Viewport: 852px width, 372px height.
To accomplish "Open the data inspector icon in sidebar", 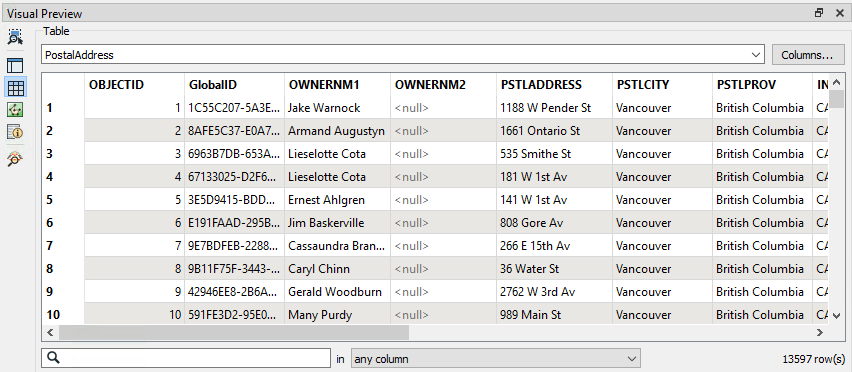I will 15,160.
